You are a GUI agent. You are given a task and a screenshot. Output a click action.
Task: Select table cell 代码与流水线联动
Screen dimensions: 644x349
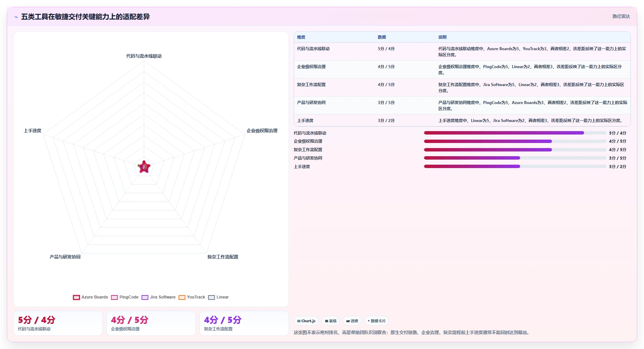click(x=313, y=49)
